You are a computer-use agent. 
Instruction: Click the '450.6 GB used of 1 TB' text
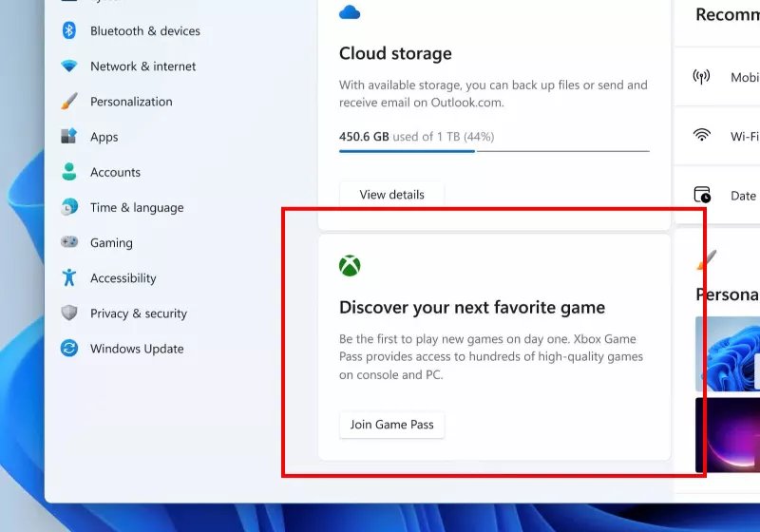[x=416, y=137]
